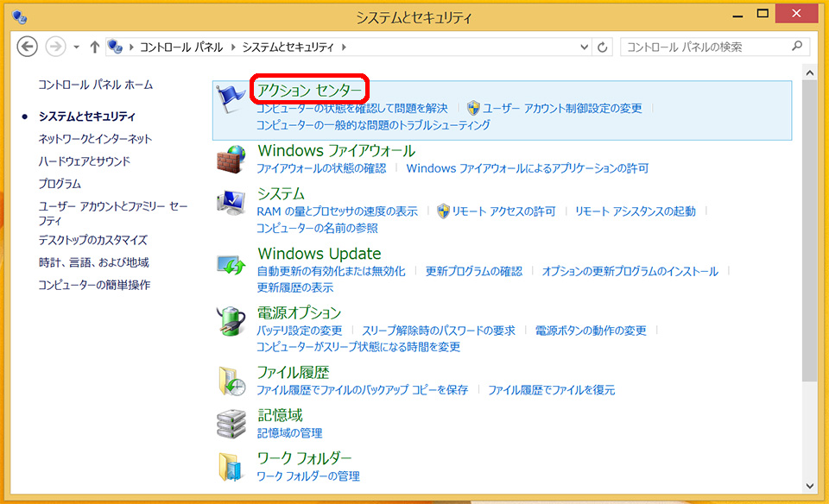Click ファイアウォールの状態の確認

(321, 168)
